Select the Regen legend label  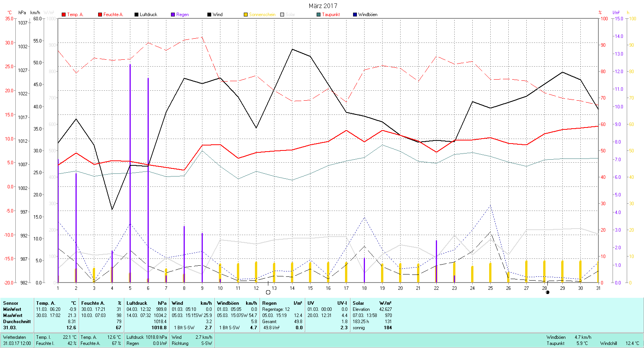(x=182, y=15)
